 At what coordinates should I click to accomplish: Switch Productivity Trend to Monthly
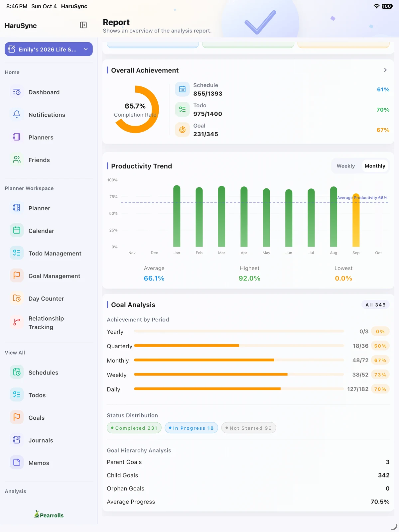coord(375,166)
